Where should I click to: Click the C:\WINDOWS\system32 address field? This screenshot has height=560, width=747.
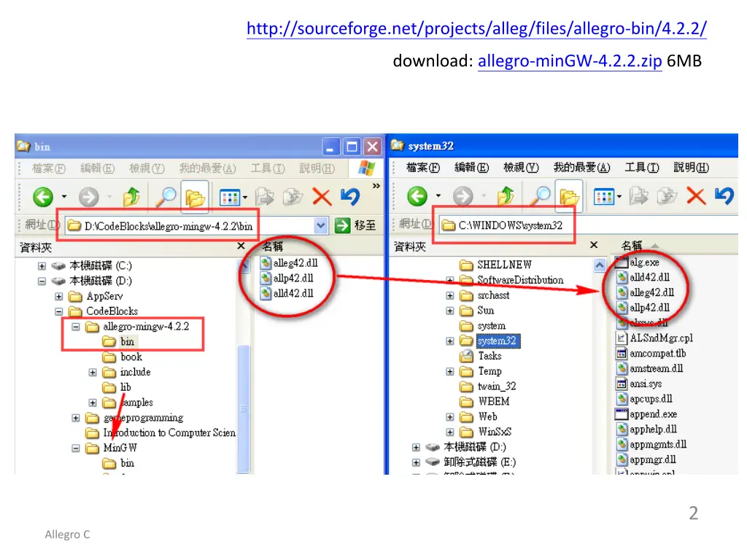(x=511, y=226)
